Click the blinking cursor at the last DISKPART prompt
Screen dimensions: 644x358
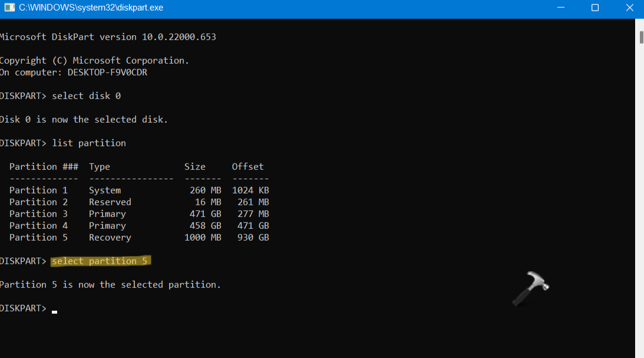pos(54,310)
